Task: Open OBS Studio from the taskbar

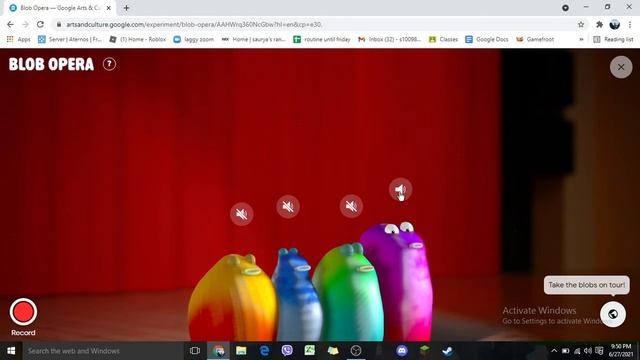Action: [356, 351]
